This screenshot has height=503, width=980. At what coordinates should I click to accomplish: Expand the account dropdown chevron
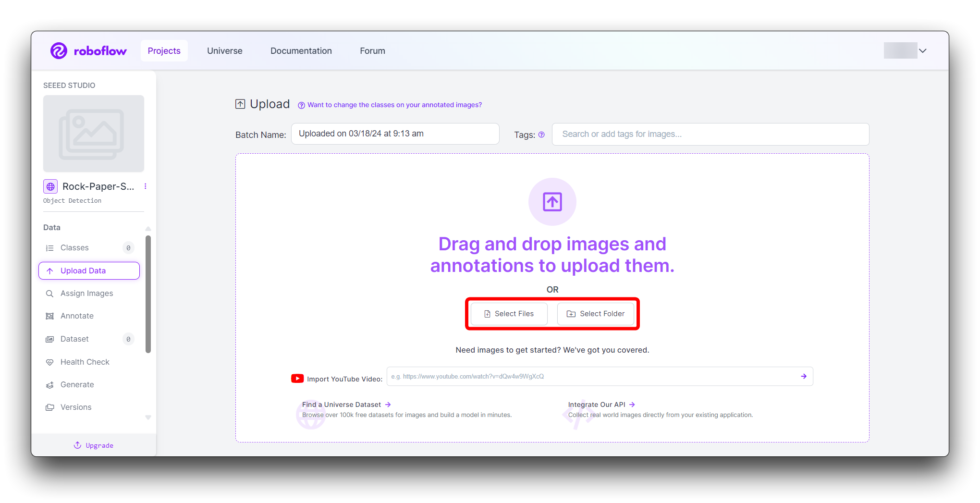923,50
